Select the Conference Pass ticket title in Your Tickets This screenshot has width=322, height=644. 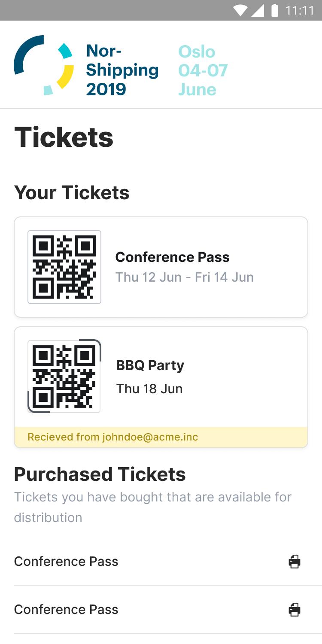point(172,257)
